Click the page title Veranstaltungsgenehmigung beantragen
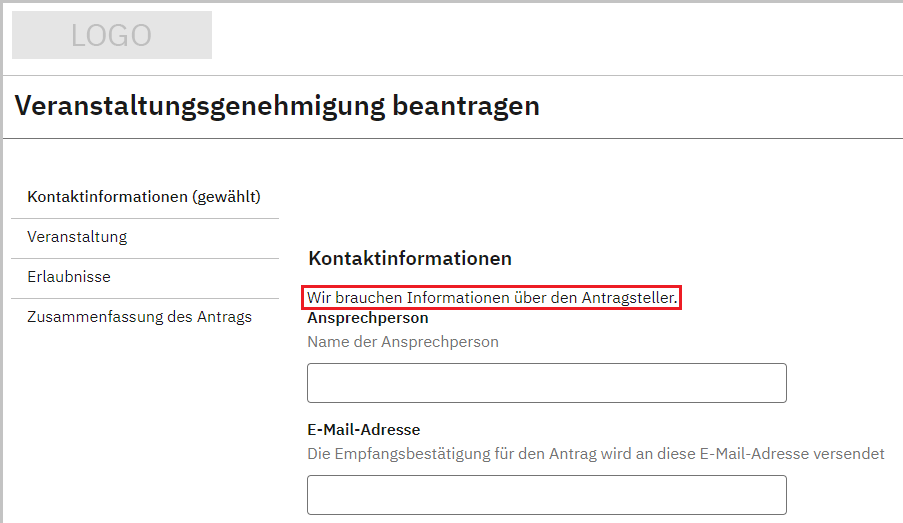Image resolution: width=903 pixels, height=523 pixels. point(277,106)
